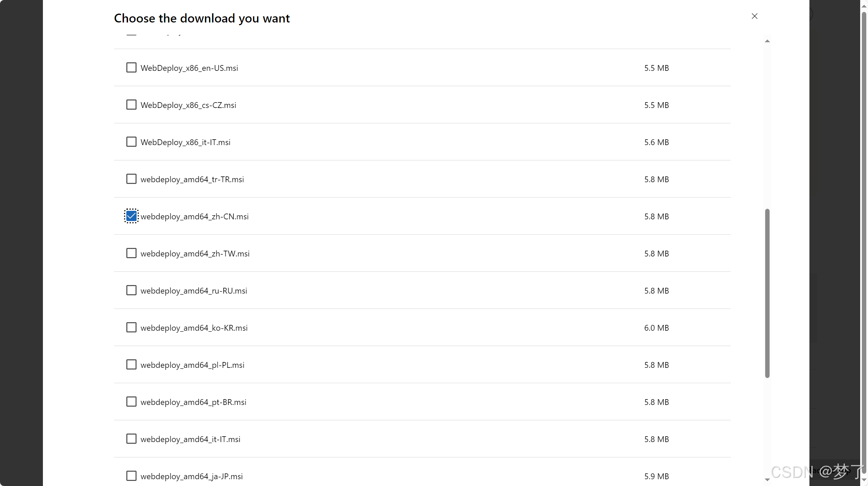Click the page scrollbar up arrow
This screenshot has height=486, width=868.
[864, 6]
